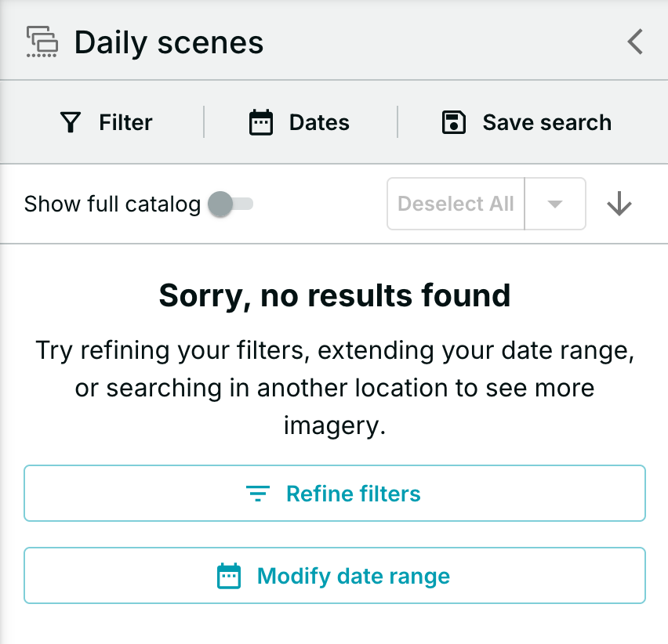The height and width of the screenshot is (644, 668).
Task: Click the Daily scenes panel title
Action: click(169, 42)
